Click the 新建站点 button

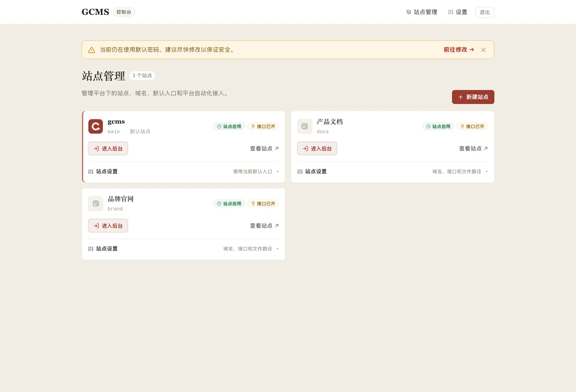coord(473,97)
